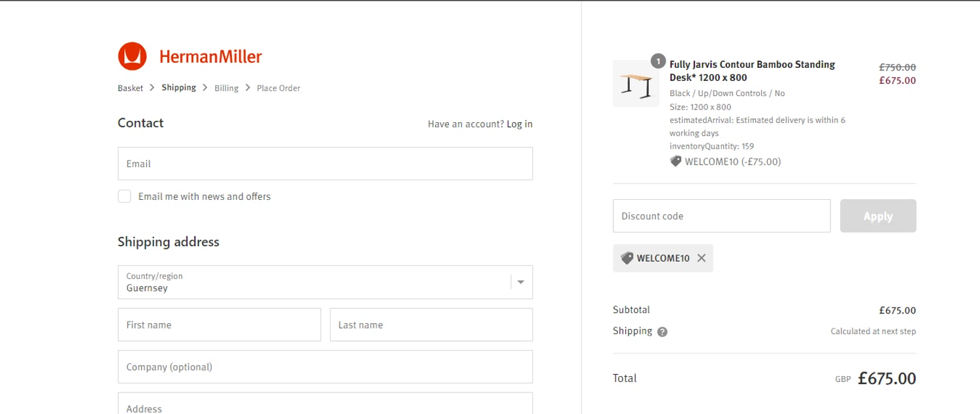Screen dimensions: 980x414
Task: Click the Country/region dropdown arrow
Action: pos(521,282)
